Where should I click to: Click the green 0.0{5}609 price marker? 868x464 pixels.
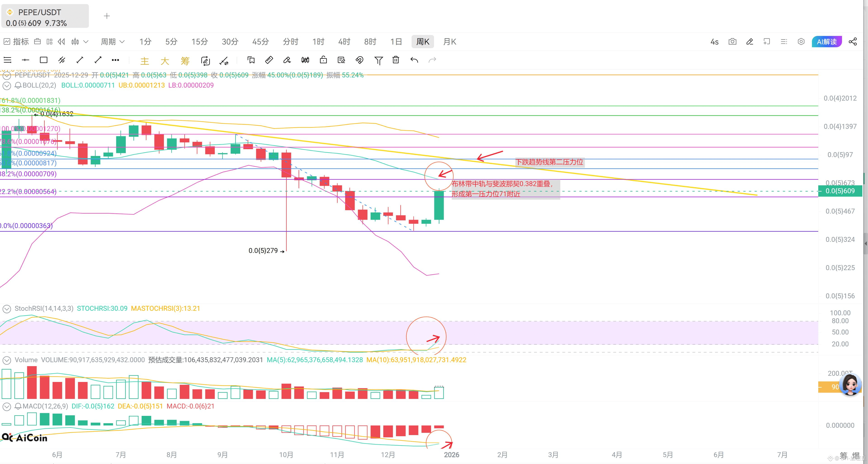840,191
